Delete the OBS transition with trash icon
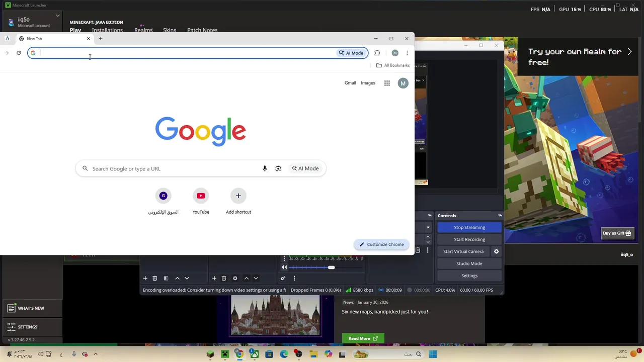Image resolution: width=644 pixels, height=362 pixels. click(418, 250)
